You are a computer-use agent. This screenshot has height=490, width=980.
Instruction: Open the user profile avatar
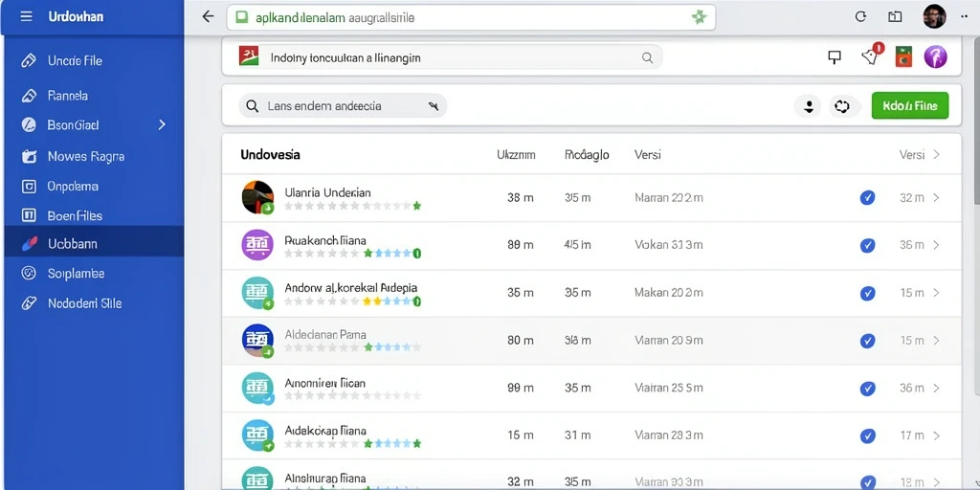point(934,16)
